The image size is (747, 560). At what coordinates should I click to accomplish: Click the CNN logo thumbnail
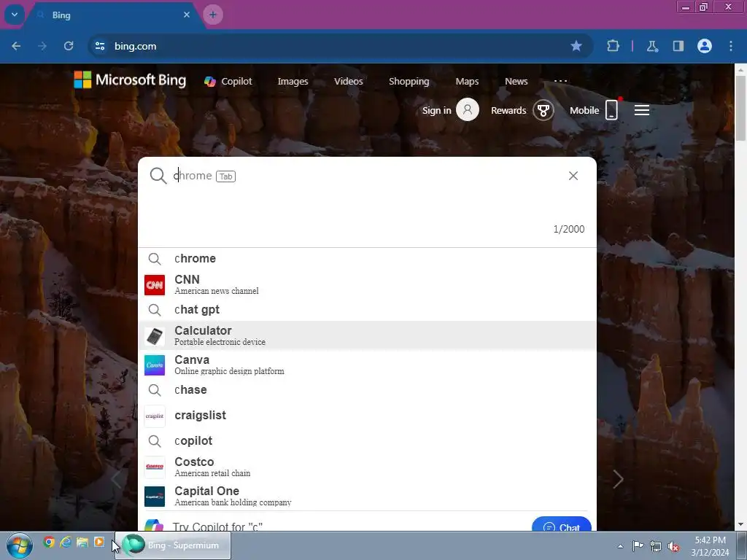pos(155,285)
